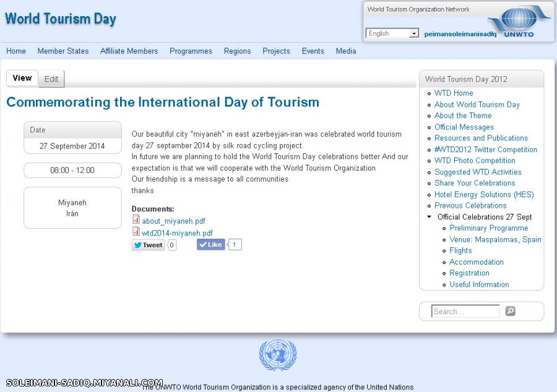Click the article title Commemorating the International Day
Screen dimensions: 557x392
(x=163, y=102)
